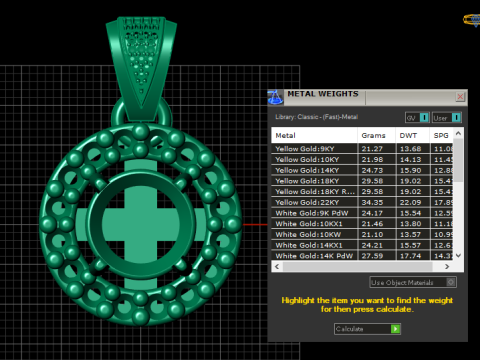Viewport: 480px width, 360px height.
Task: Click the 13.68 DWT value
Action: point(411,149)
